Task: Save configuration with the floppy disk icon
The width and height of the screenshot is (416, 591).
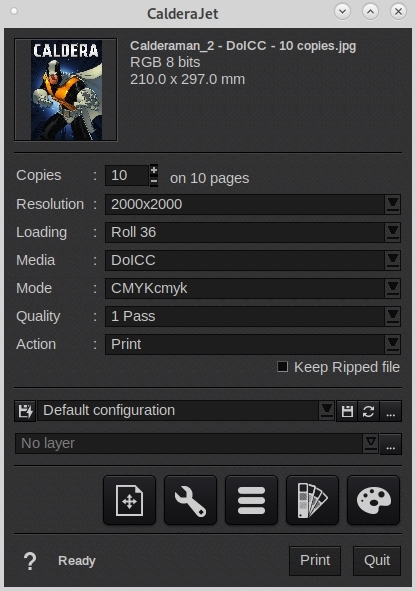Action: 347,411
